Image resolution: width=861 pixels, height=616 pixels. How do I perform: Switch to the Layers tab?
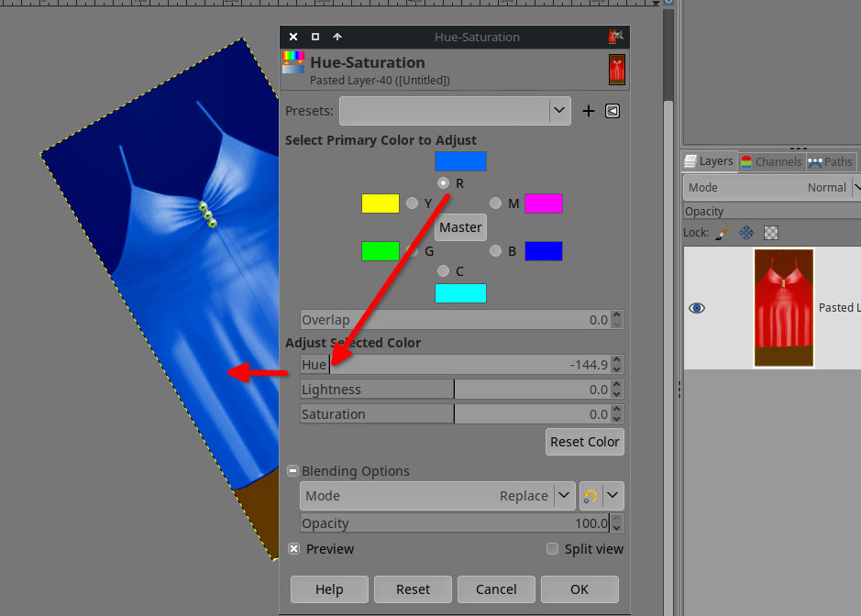point(710,161)
